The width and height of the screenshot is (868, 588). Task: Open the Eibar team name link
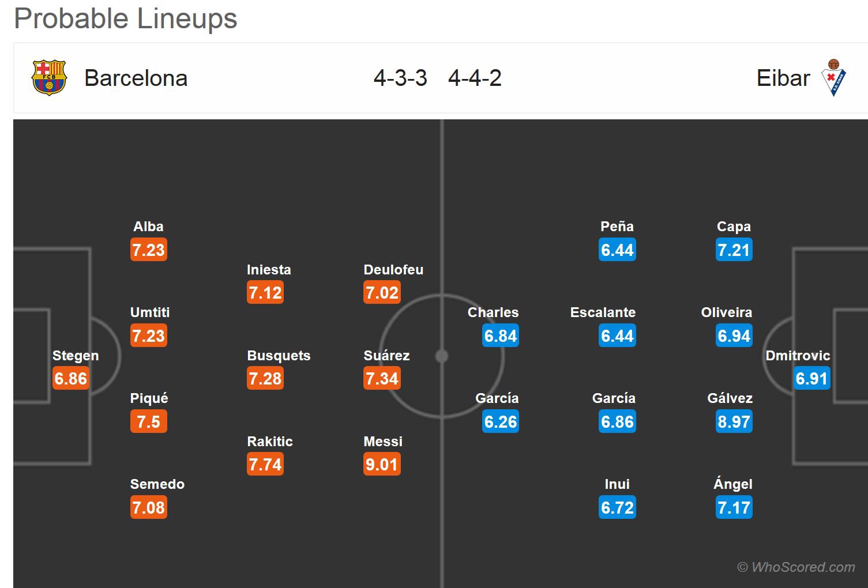783,78
